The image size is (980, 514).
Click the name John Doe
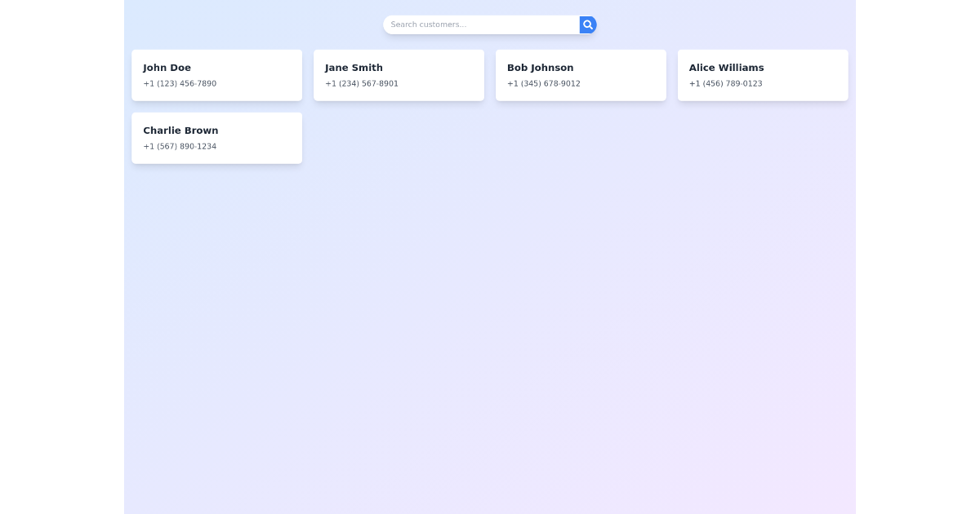coord(167,68)
